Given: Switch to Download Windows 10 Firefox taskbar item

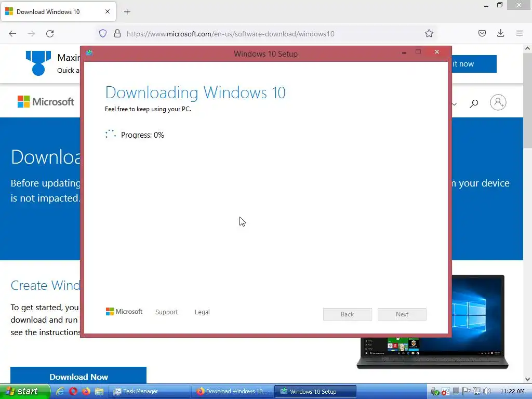Looking at the screenshot, I should tap(232, 391).
